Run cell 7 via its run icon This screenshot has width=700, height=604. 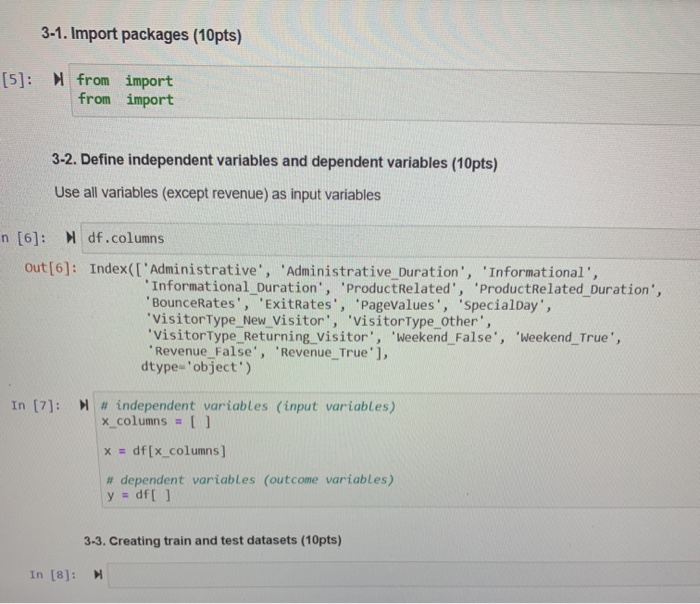[84, 405]
